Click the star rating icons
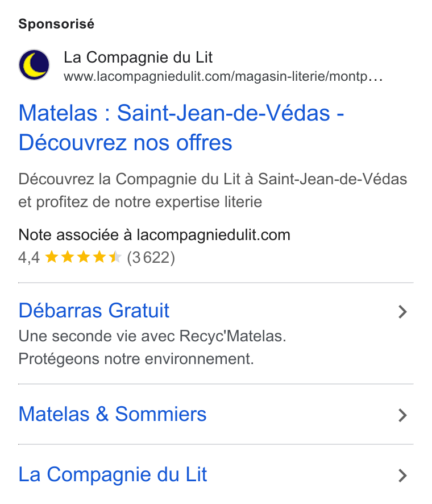The width and height of the screenshot is (432, 504). coord(83,258)
